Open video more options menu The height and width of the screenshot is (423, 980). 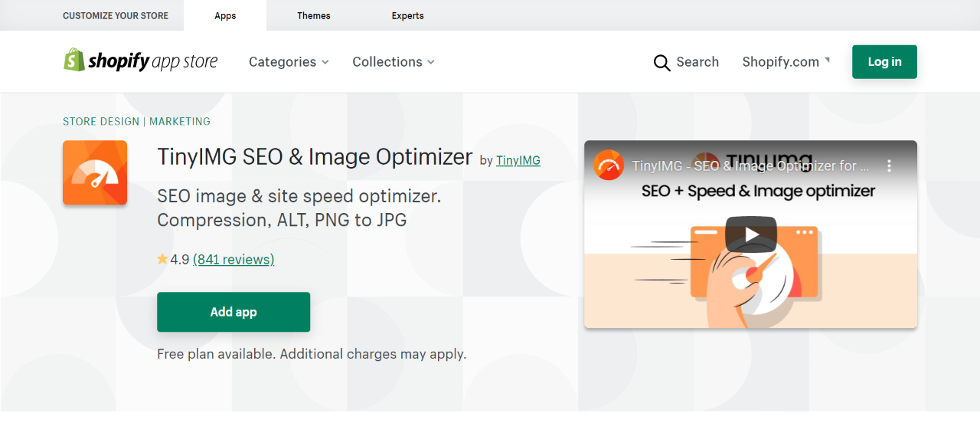(x=889, y=166)
